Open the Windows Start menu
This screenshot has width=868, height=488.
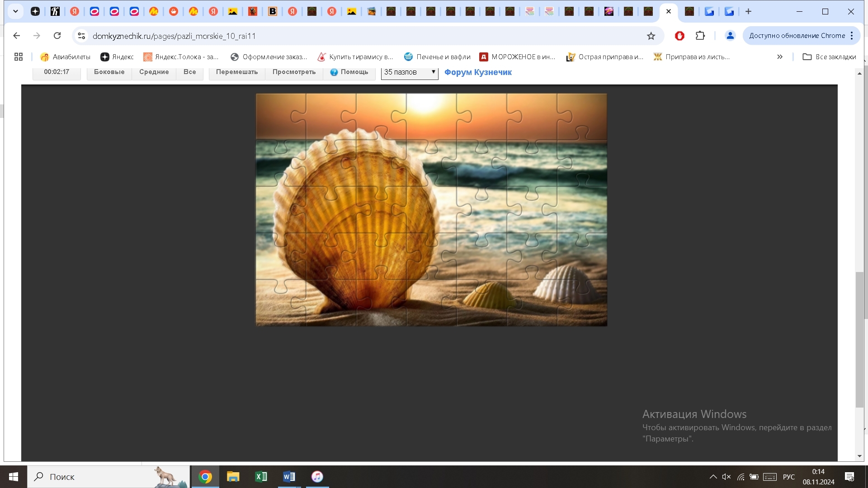coord(14,477)
